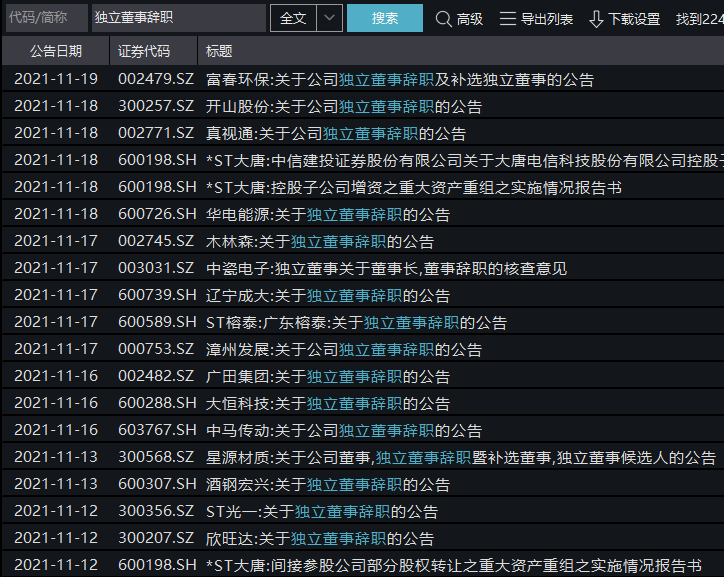
Task: Open 中瓷电子 核查意见 announcement
Action: (386, 268)
